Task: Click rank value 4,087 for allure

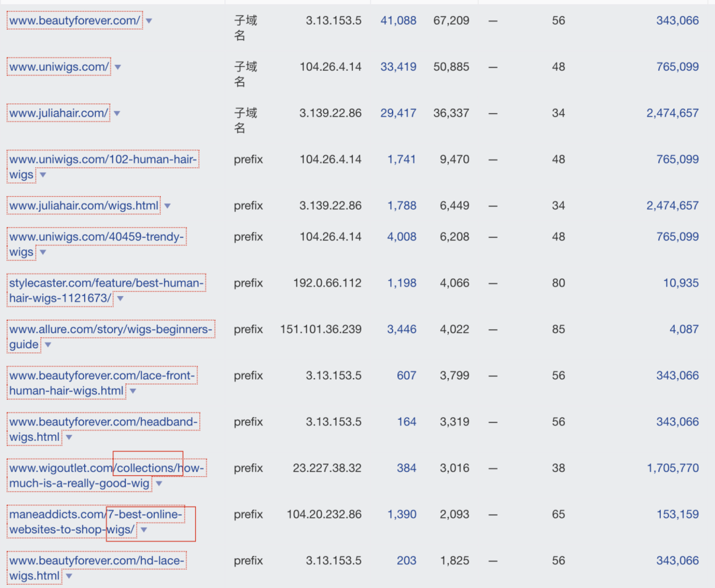Action: pos(684,329)
